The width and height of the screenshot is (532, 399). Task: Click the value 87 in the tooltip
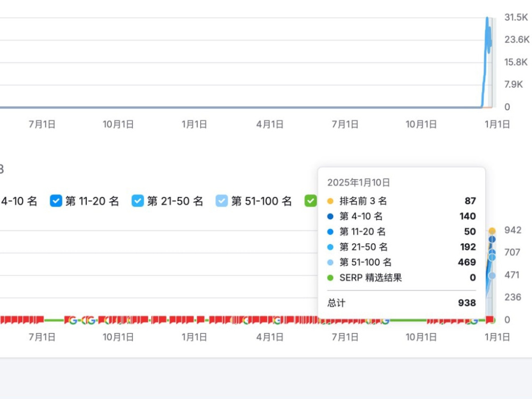(x=470, y=201)
